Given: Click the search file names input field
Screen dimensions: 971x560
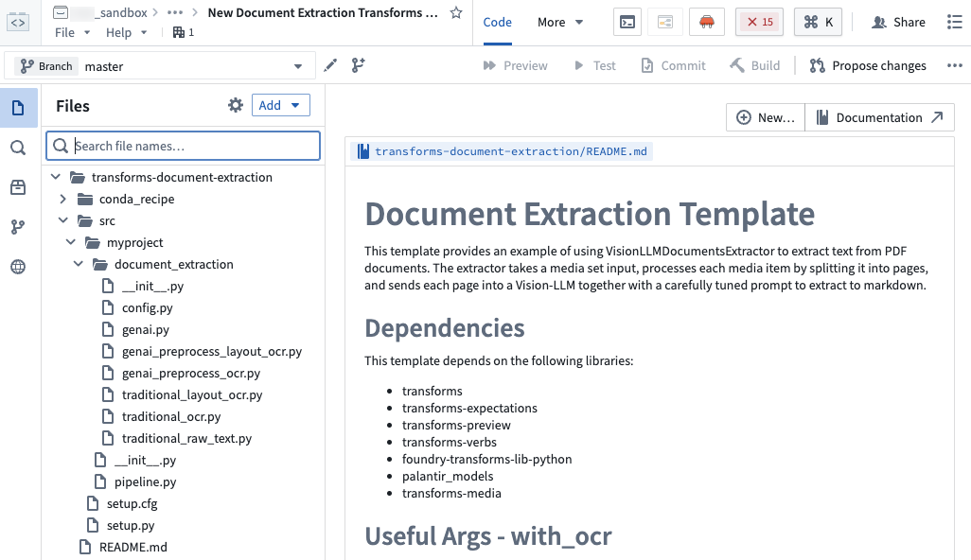Looking at the screenshot, I should pyautogui.click(x=183, y=146).
